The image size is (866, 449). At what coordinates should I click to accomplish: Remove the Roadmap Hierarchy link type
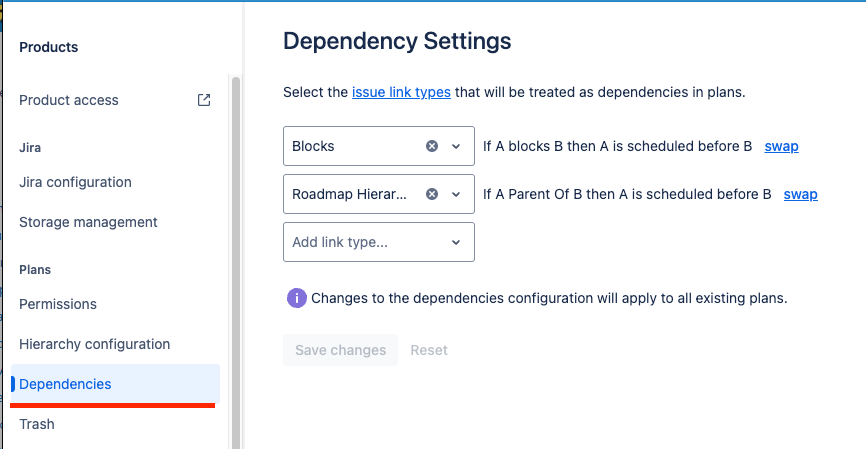(x=432, y=194)
